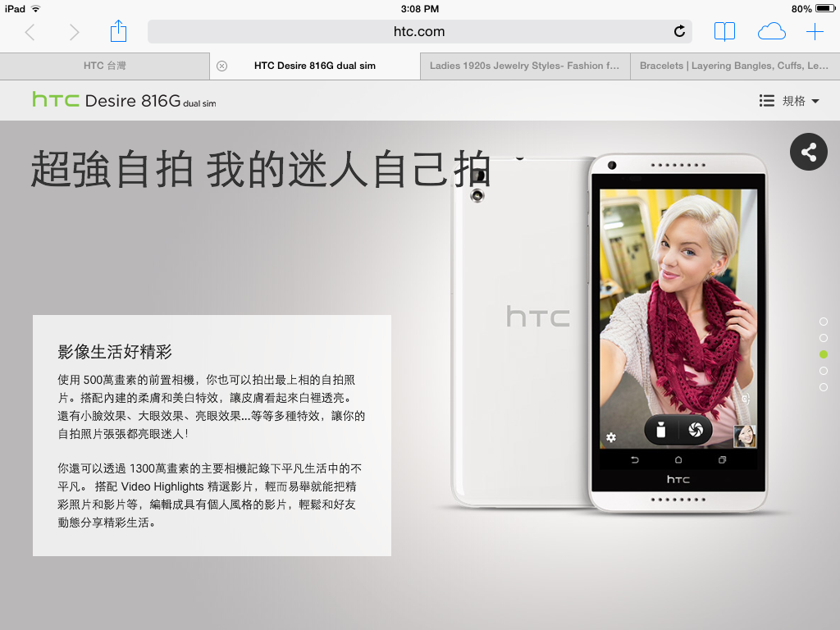The image size is (840, 630).
Task: Add a new tab with plus icon
Action: coord(815,32)
